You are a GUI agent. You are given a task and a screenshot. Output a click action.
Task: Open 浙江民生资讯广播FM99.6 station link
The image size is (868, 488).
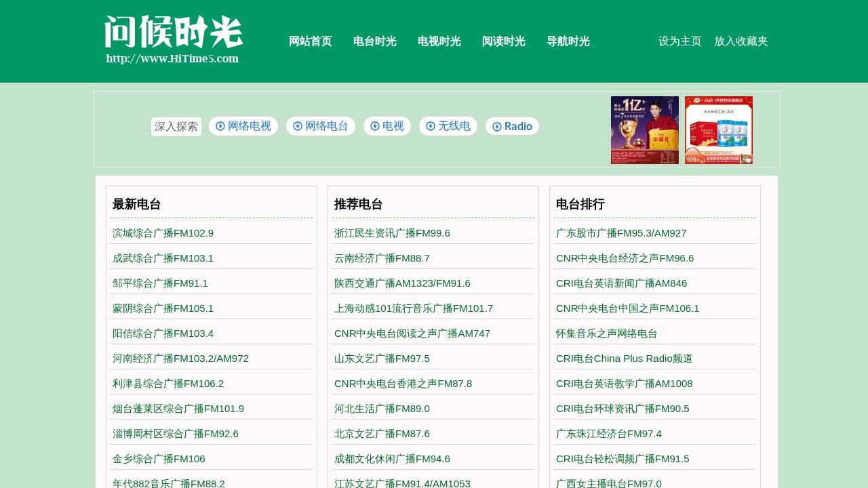coord(392,232)
